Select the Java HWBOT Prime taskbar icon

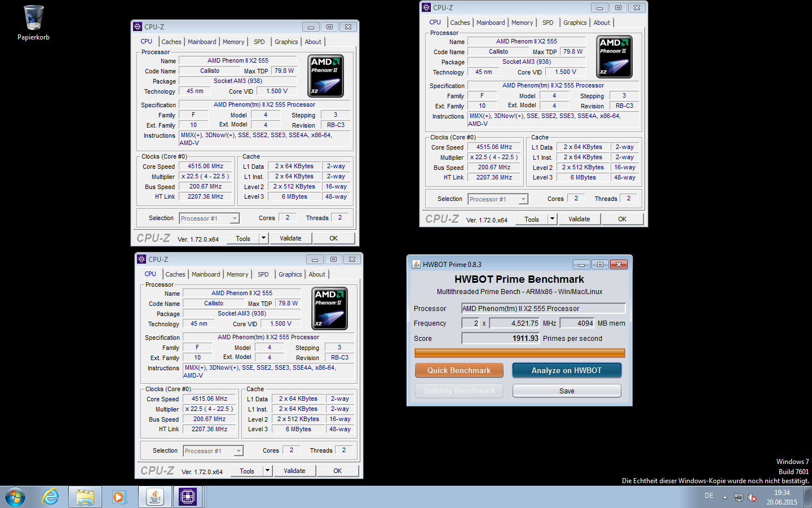point(155,497)
